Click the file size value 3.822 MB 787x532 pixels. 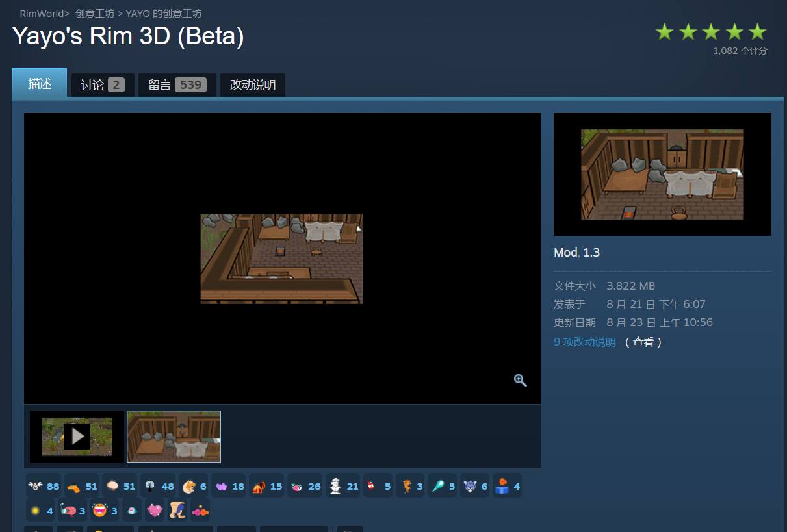[630, 286]
